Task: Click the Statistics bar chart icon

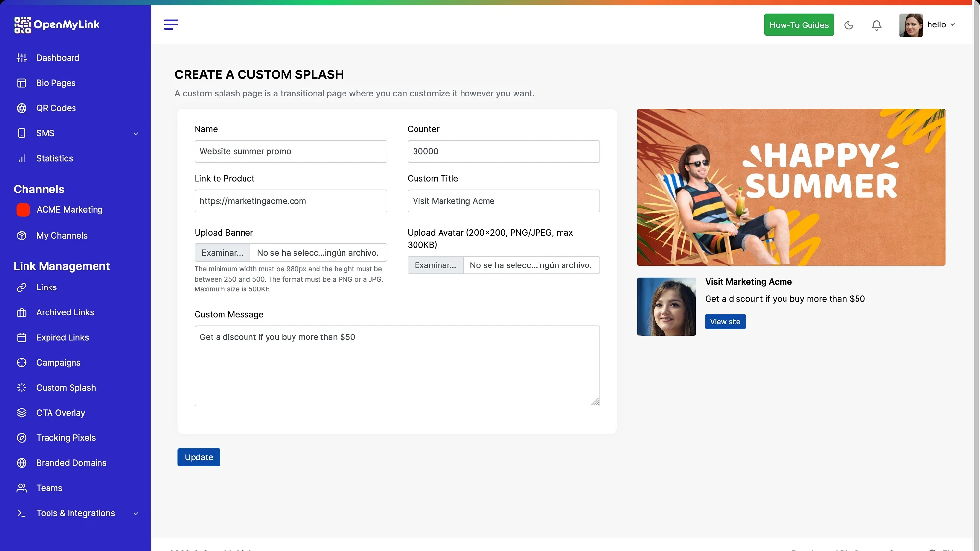Action: pos(22,158)
